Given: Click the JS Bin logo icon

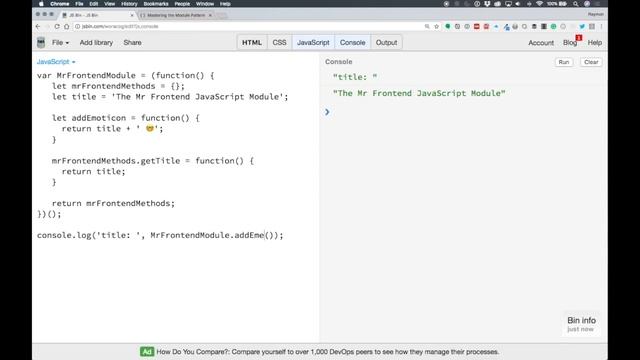Looking at the screenshot, I should 41,42.
